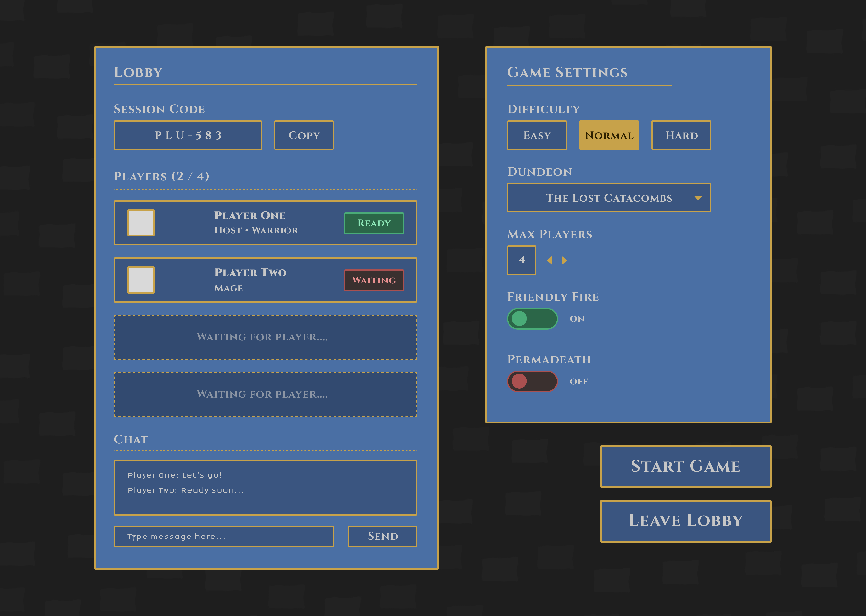Click the Friendly Fire label

point(553,297)
